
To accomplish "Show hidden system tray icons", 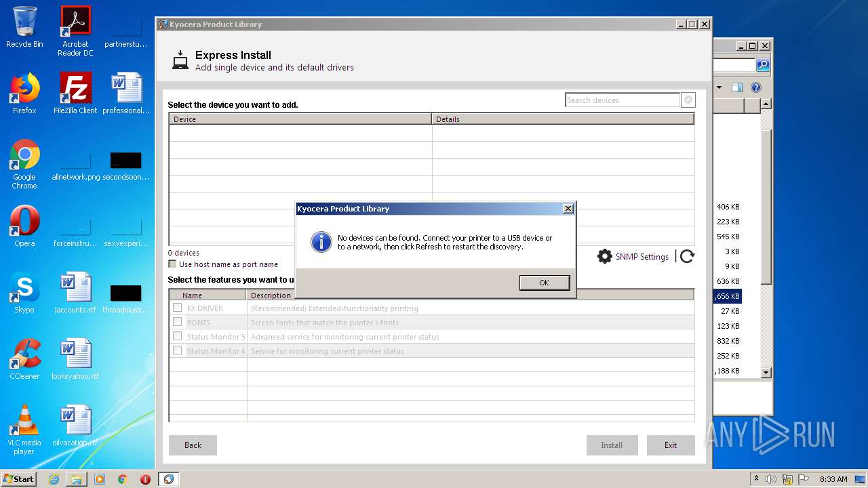I will click(x=757, y=479).
